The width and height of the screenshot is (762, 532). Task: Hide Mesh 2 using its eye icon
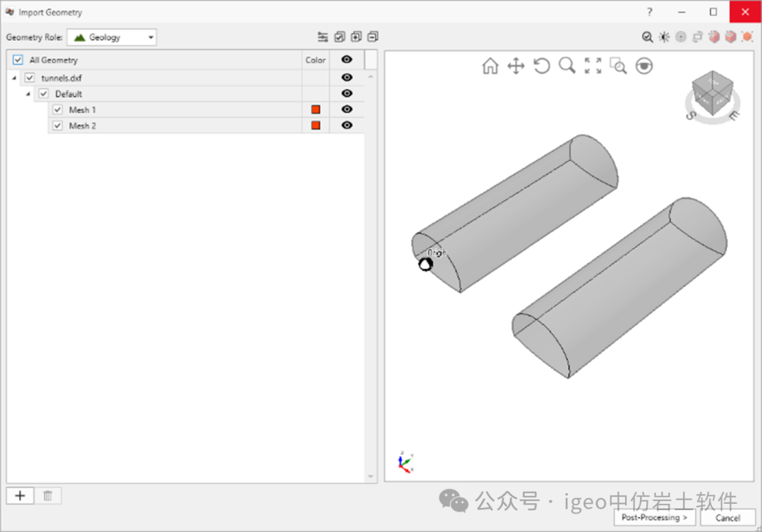(x=346, y=125)
